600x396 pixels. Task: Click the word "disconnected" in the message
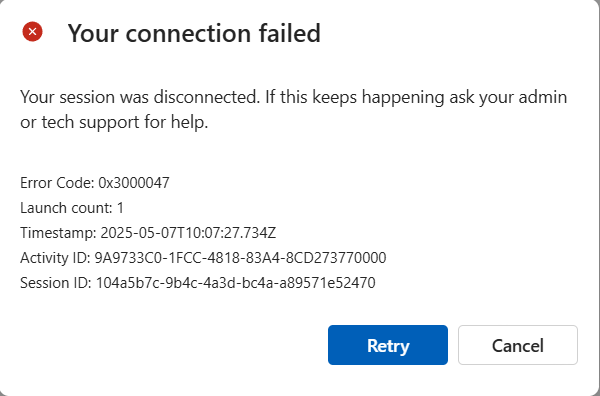point(207,97)
